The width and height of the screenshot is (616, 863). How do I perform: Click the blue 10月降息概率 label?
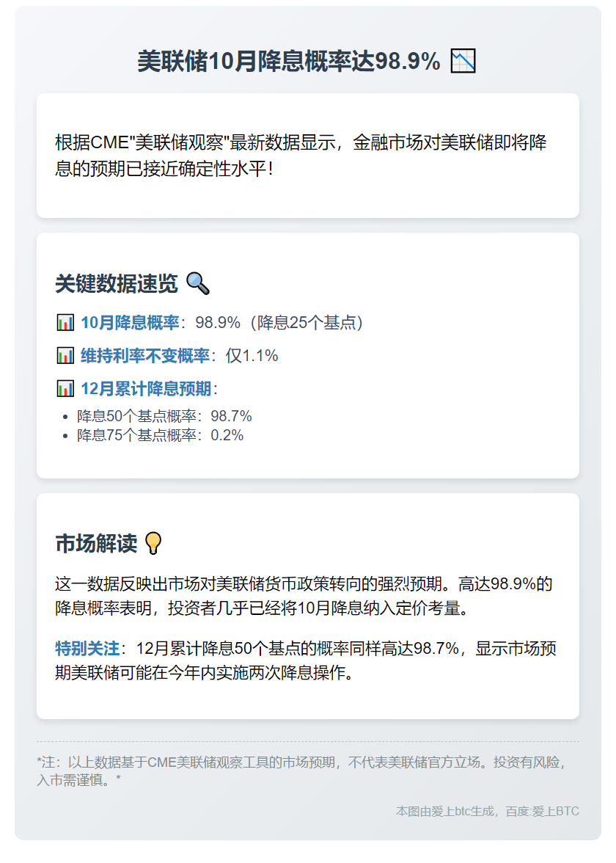click(130, 323)
